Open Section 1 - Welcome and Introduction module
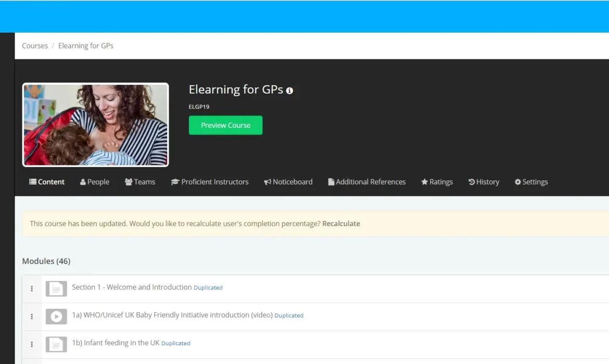 pos(132,287)
